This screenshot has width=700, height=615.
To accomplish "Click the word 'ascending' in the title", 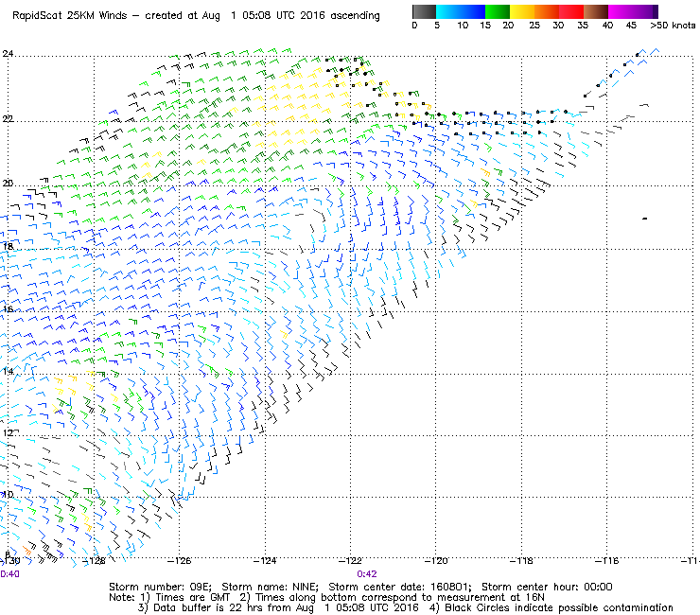I will tap(355, 16).
